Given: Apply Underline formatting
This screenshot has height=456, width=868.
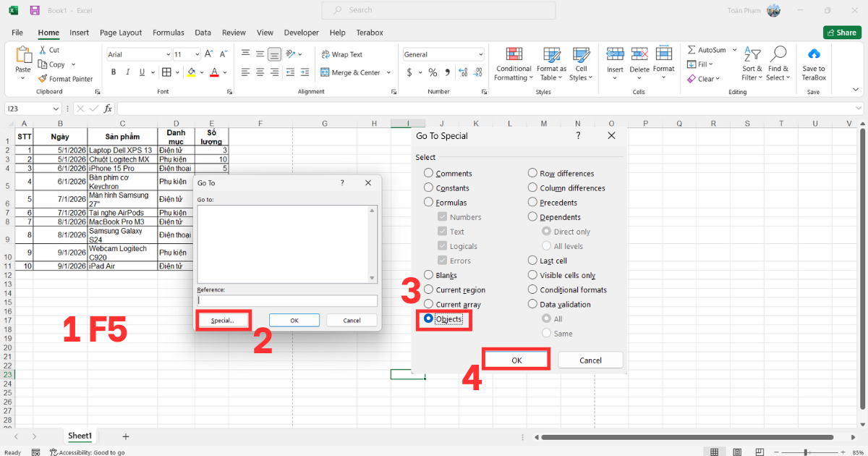Looking at the screenshot, I should [142, 72].
